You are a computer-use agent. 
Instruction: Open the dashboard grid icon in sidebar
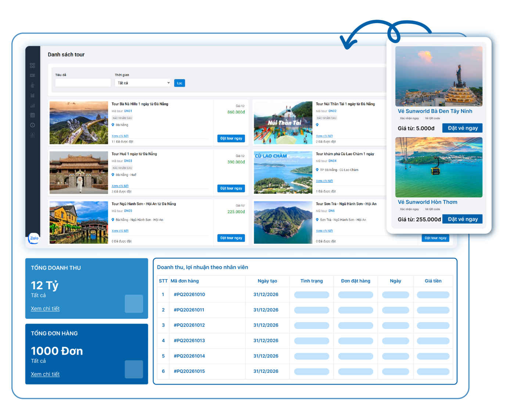[32, 65]
